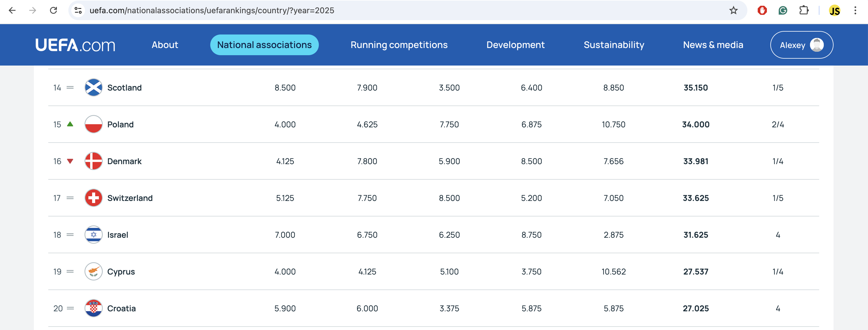Click the Switzerland flag icon
Image resolution: width=868 pixels, height=330 pixels.
pyautogui.click(x=93, y=198)
